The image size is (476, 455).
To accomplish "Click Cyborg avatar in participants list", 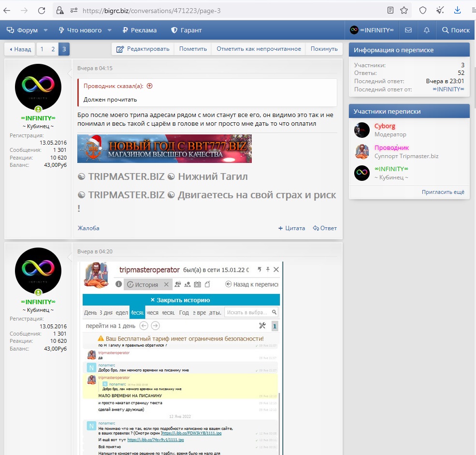I will click(362, 130).
